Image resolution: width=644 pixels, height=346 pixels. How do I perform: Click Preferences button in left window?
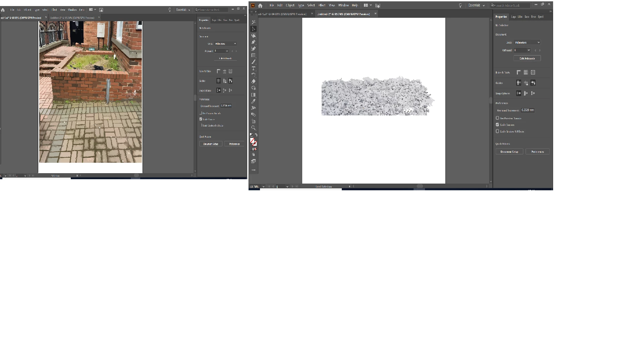pyautogui.click(x=234, y=144)
